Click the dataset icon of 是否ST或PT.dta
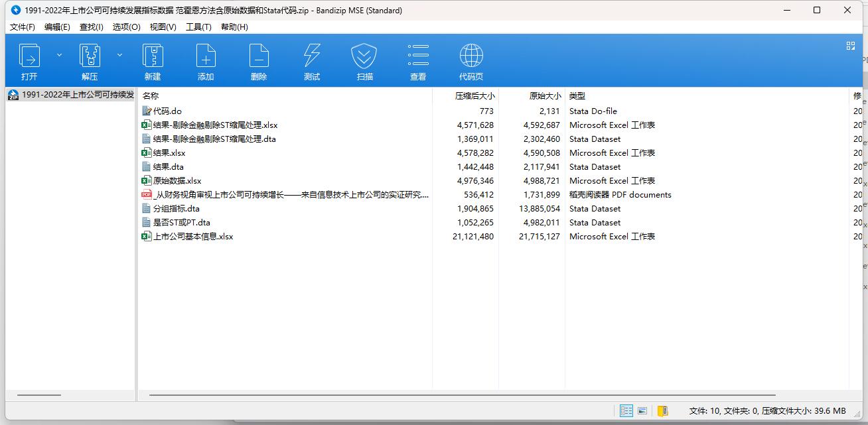868x425 pixels. pyautogui.click(x=147, y=223)
